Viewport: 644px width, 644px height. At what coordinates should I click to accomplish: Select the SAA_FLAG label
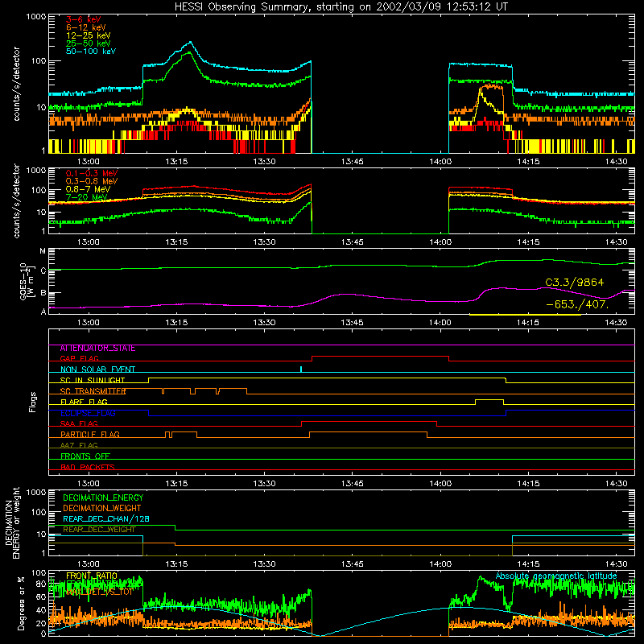coord(79,423)
